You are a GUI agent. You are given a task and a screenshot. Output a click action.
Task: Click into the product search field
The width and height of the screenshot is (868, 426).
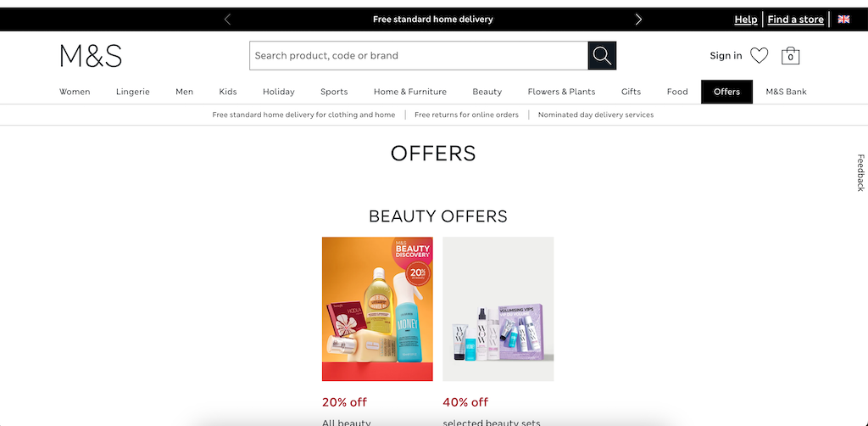419,55
